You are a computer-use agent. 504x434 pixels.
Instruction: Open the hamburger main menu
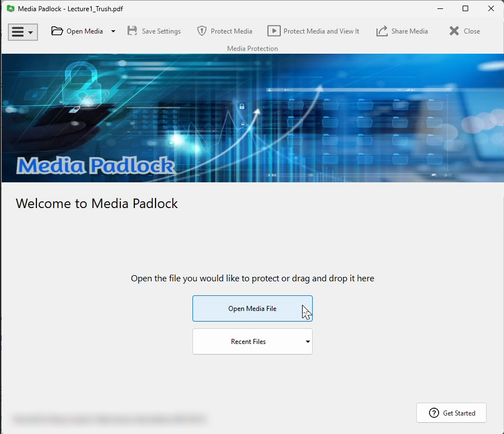coord(22,32)
